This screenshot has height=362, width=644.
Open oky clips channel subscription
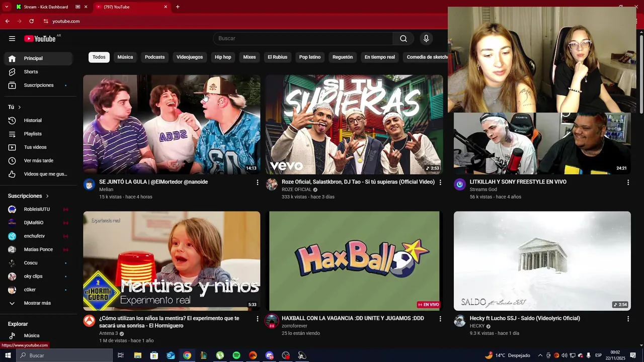pos(38,277)
